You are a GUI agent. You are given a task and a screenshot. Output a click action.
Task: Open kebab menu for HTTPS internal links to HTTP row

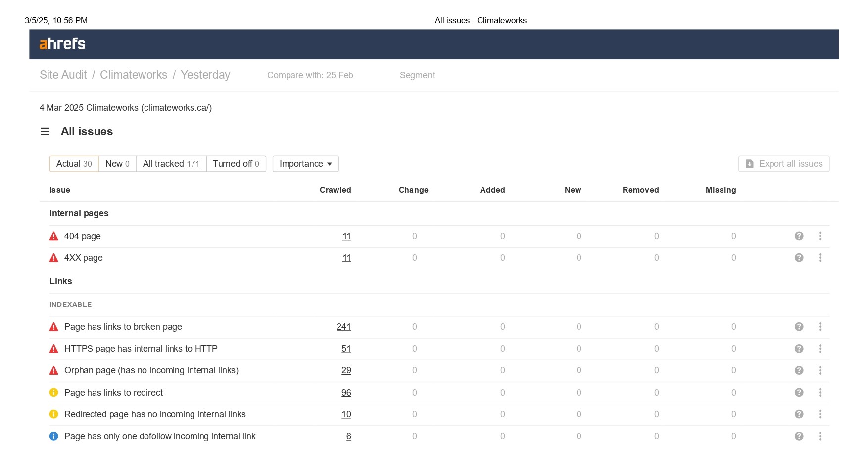[820, 349]
